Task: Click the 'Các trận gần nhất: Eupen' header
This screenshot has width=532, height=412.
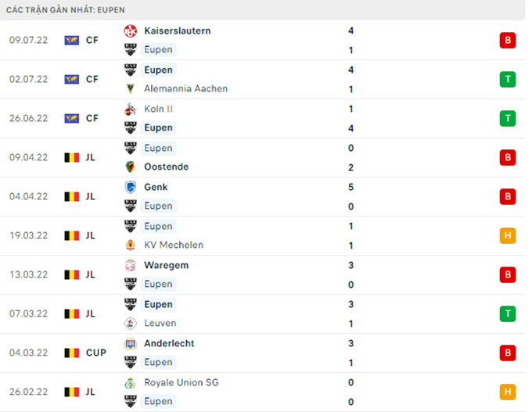Action: pyautogui.click(x=66, y=9)
